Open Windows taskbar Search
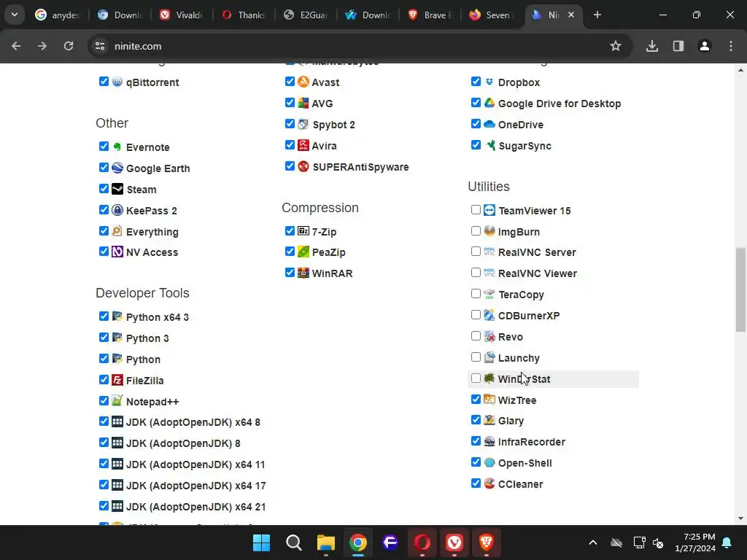 point(293,542)
